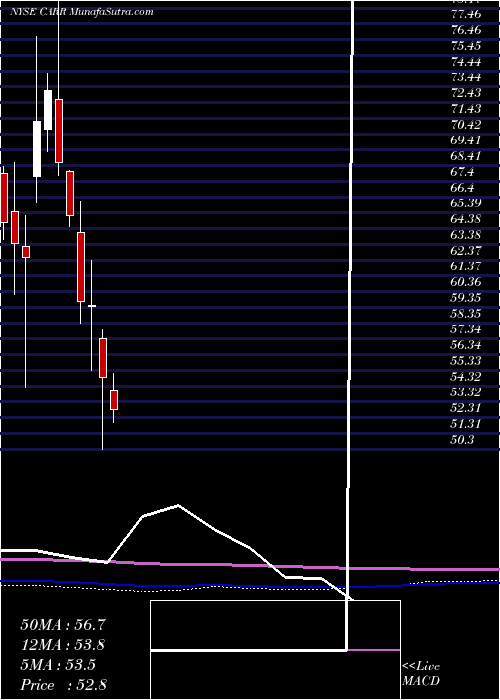
Task: Click the Live MACD label
Action: 421,674
